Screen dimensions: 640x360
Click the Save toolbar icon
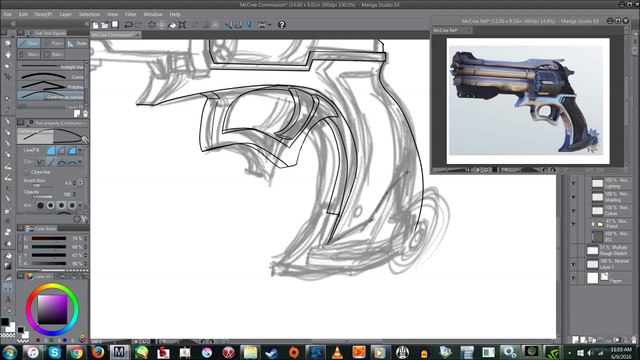pyautogui.click(x=115, y=25)
